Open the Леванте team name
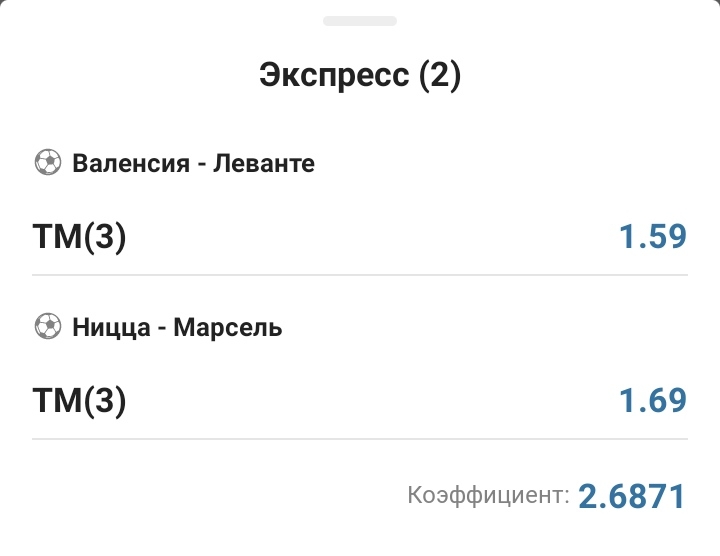 (x=266, y=163)
